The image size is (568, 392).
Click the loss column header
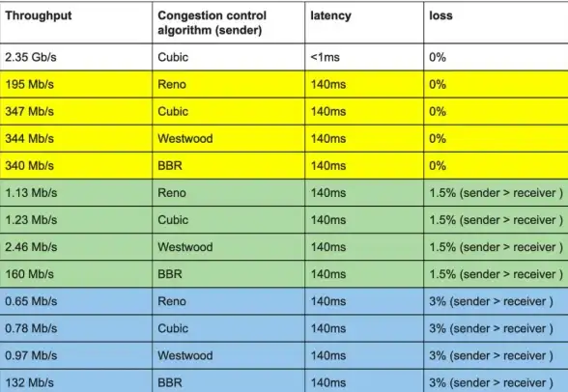point(496,22)
